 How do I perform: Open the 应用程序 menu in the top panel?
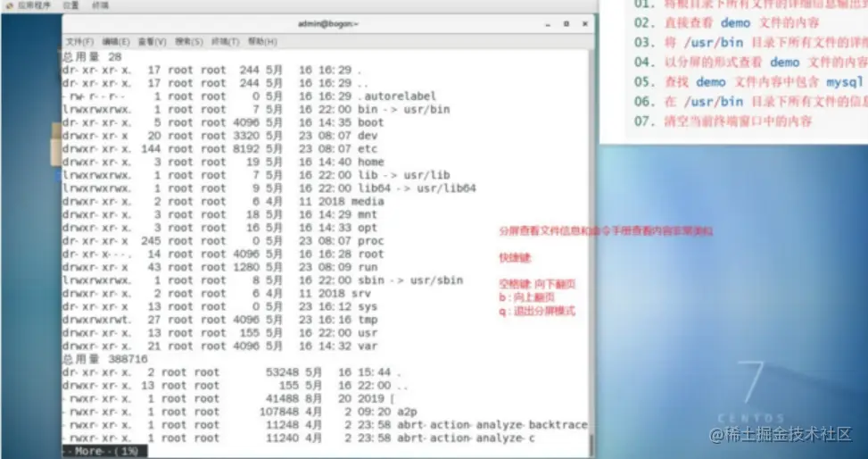click(x=34, y=5)
